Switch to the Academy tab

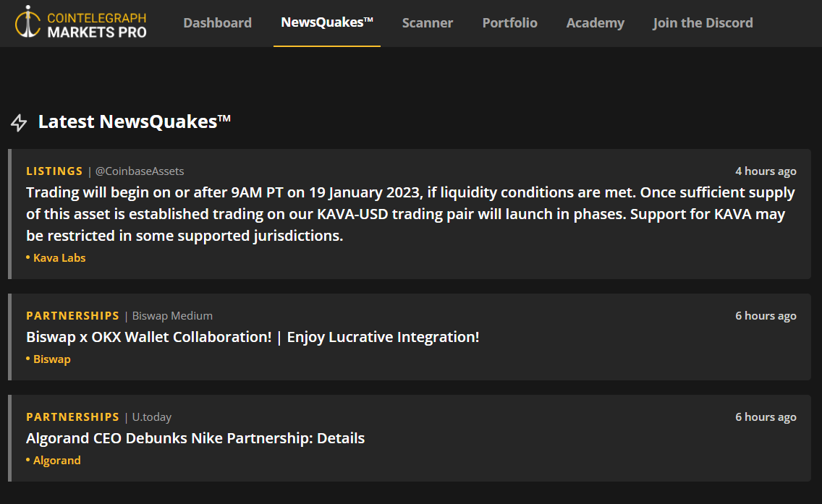(595, 23)
